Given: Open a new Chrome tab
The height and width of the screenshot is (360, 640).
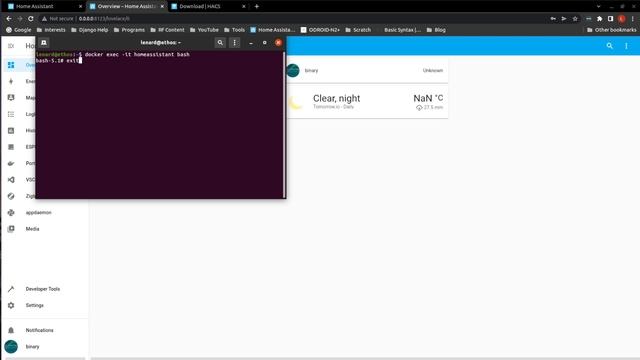Looking at the screenshot, I should tap(256, 6).
